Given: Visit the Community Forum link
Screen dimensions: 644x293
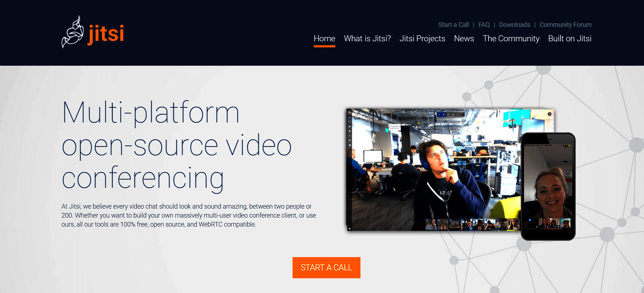Looking at the screenshot, I should 565,25.
